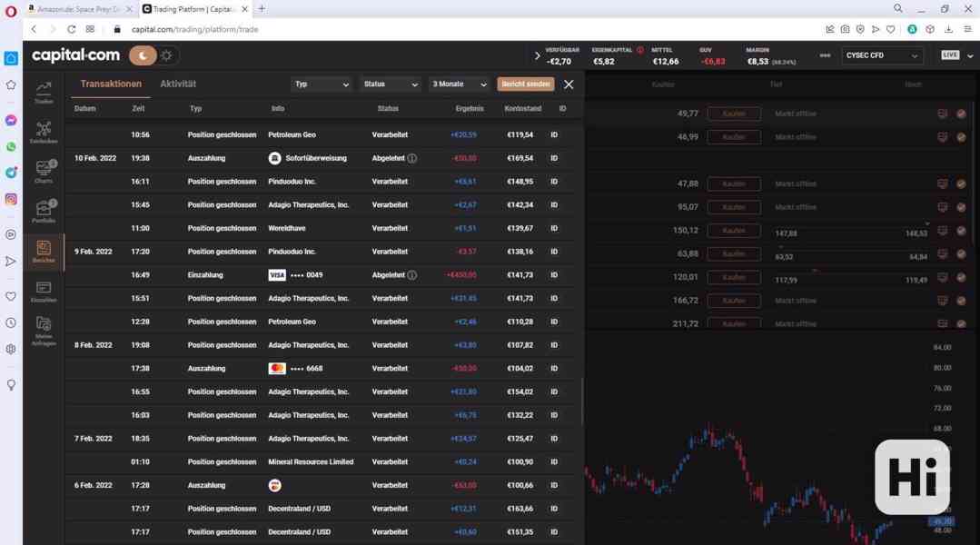Expand the Typ filter dropdown
The width and height of the screenshot is (980, 545).
(x=322, y=84)
